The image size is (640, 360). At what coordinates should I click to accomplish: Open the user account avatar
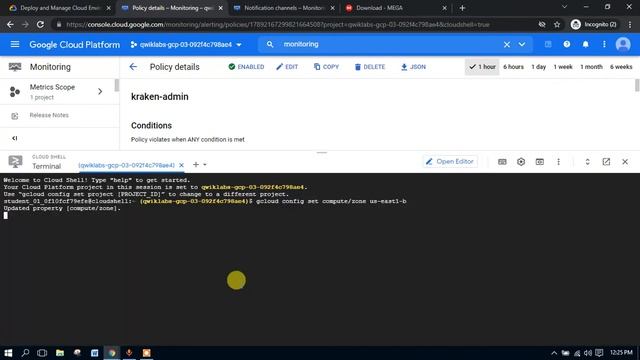coord(623,44)
